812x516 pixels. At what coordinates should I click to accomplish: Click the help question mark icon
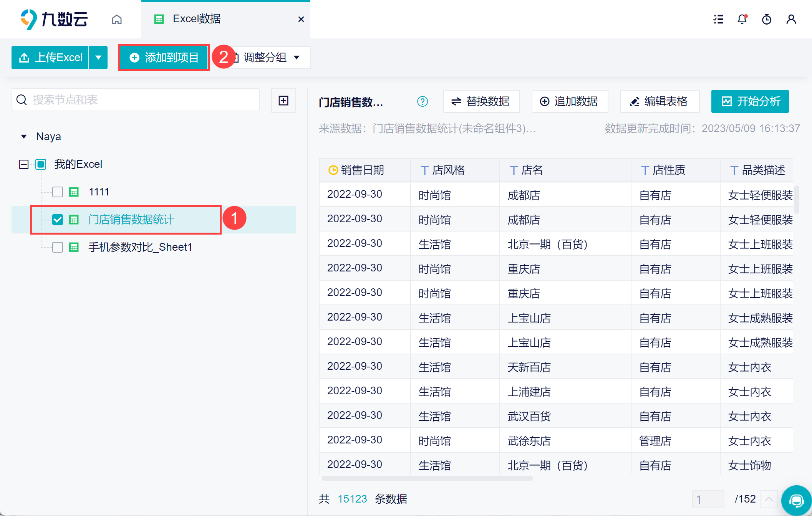tap(423, 101)
